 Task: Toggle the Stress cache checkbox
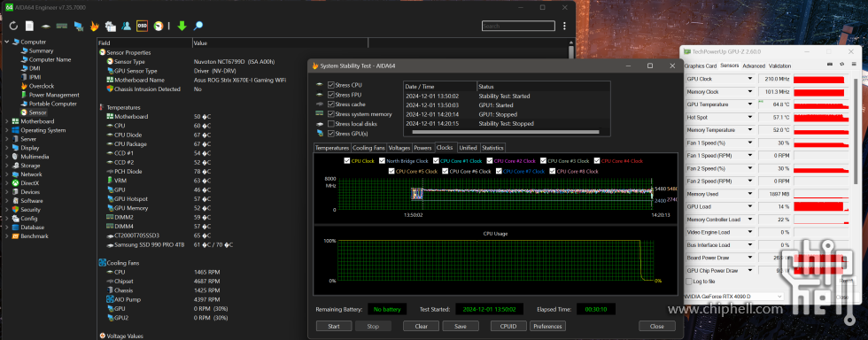331,104
